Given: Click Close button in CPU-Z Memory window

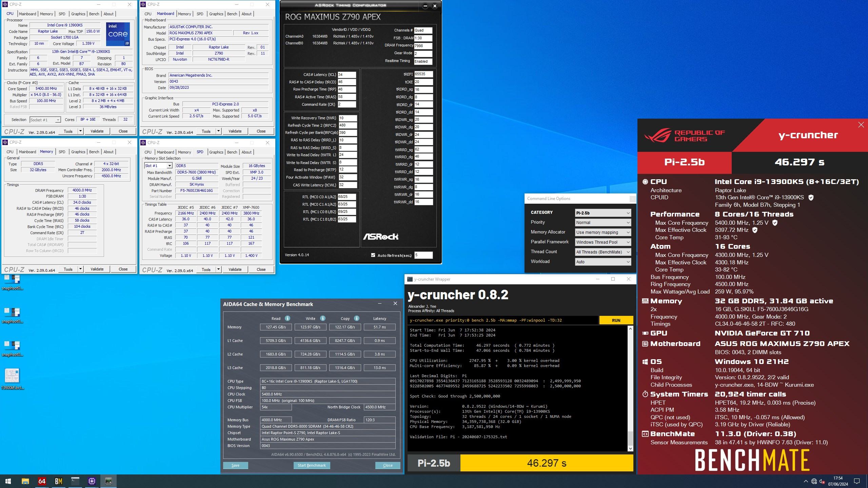Looking at the screenshot, I should point(123,269).
